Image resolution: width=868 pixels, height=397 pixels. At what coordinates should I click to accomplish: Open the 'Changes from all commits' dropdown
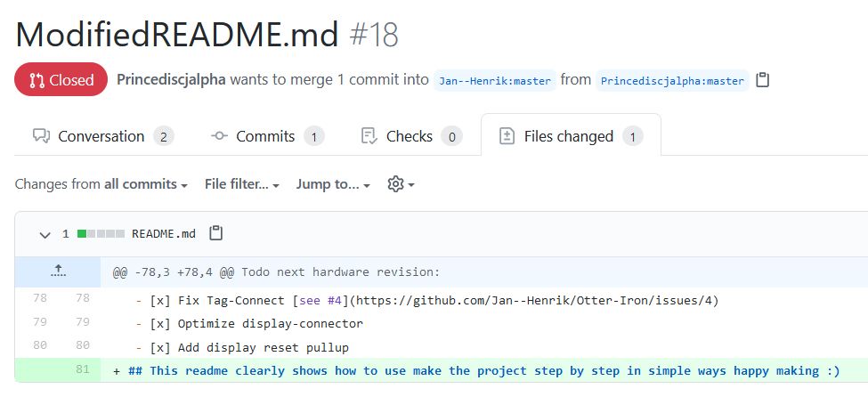pyautogui.click(x=101, y=184)
